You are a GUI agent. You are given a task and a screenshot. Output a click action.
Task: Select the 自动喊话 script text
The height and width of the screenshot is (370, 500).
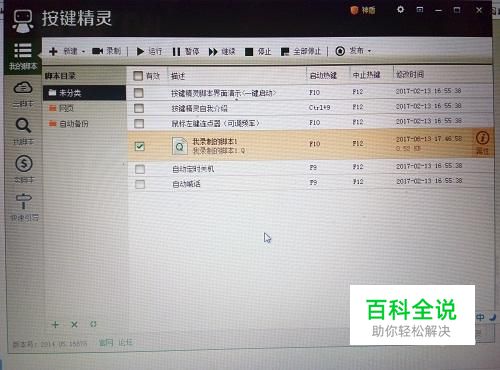(x=186, y=184)
